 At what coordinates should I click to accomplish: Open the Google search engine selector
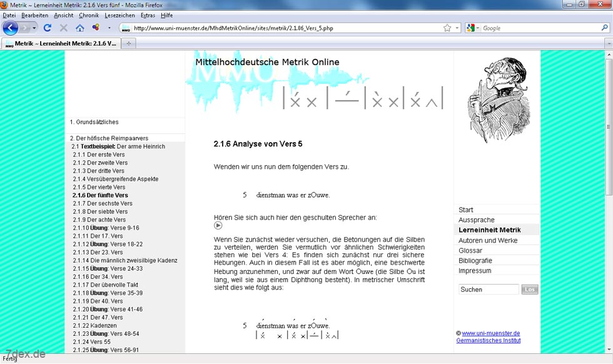coord(473,28)
